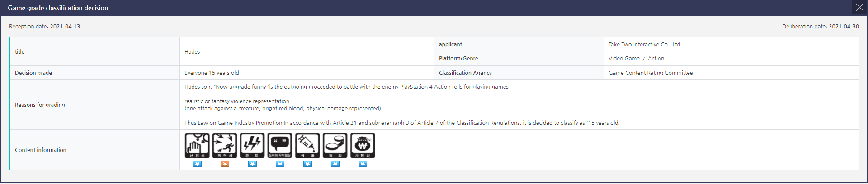Click the crime icon showing handcuffs
This screenshot has width=868, height=184.
tap(335, 146)
